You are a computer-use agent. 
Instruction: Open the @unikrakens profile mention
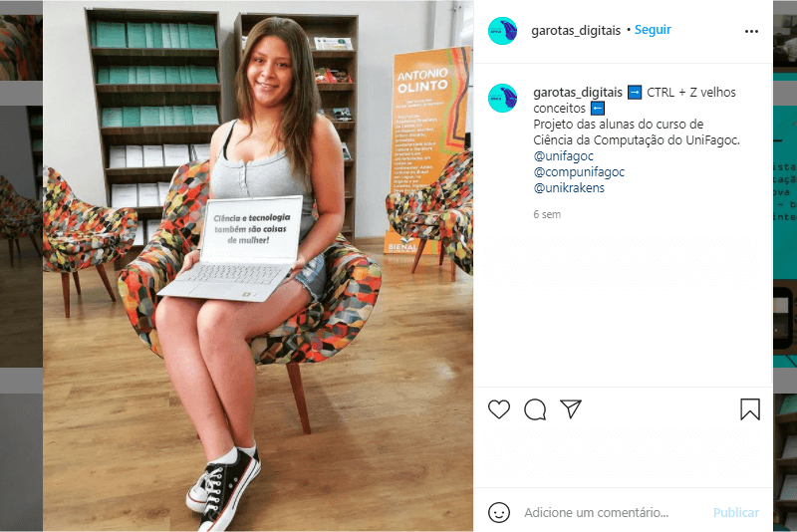tap(569, 188)
